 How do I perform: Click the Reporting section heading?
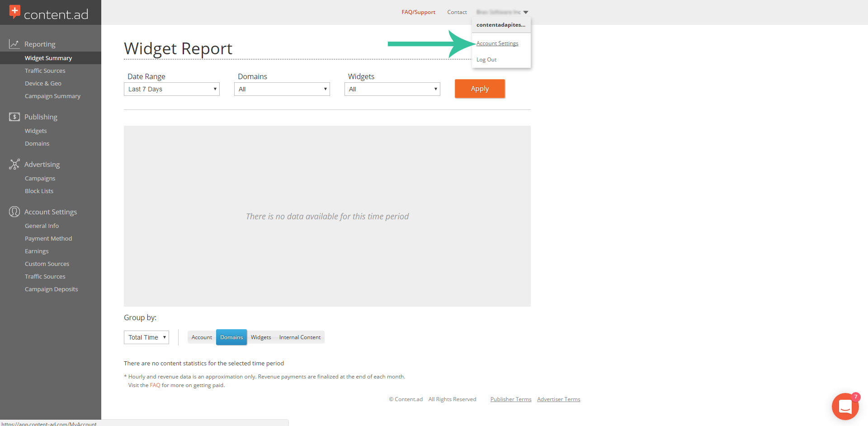pyautogui.click(x=40, y=44)
